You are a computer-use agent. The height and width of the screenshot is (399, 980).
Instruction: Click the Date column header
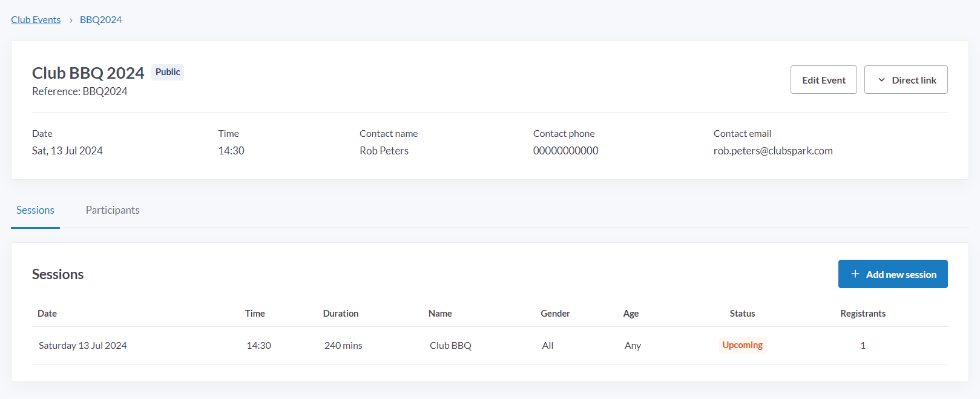click(47, 314)
